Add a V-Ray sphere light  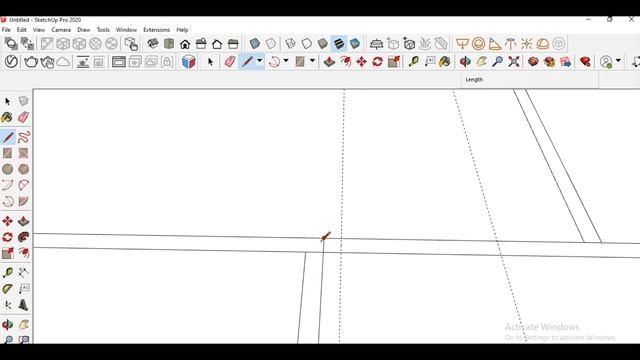(x=478, y=44)
